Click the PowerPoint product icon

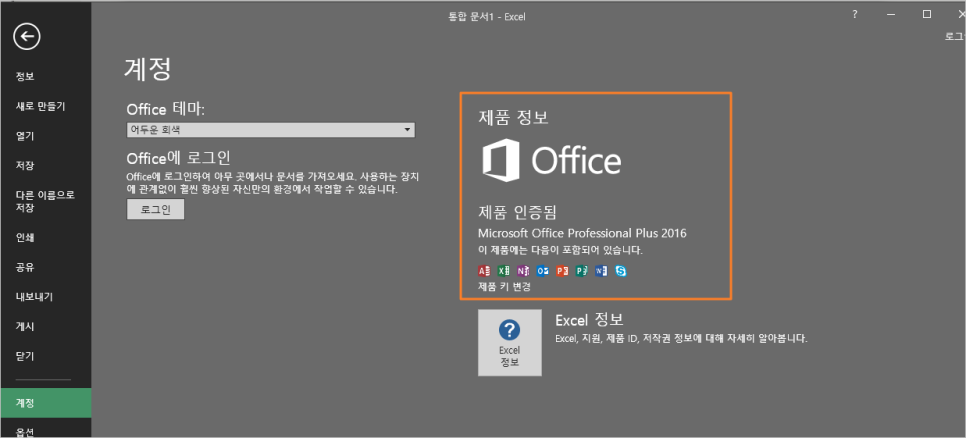pos(562,271)
